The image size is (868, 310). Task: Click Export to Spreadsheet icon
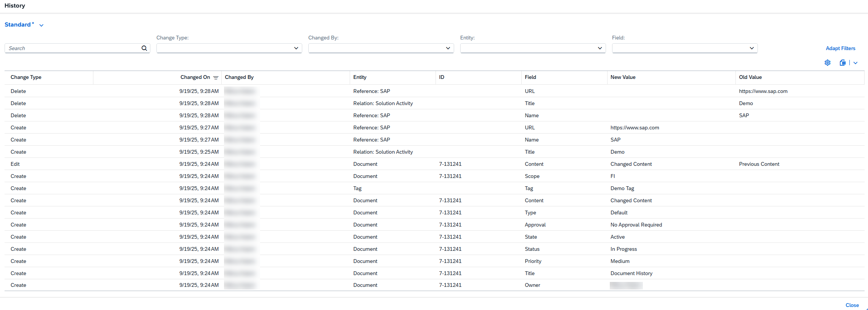(x=842, y=63)
